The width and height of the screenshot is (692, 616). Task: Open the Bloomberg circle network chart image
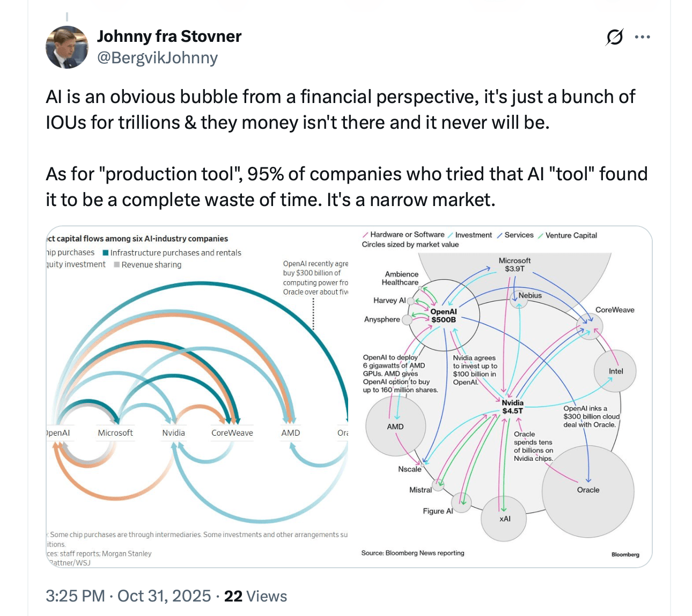pos(500,397)
